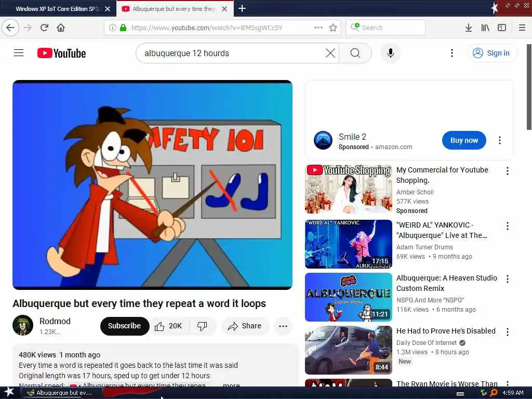The height and width of the screenshot is (399, 532).
Task: Click the taskbar clock 4:59 AM
Action: pos(513,393)
